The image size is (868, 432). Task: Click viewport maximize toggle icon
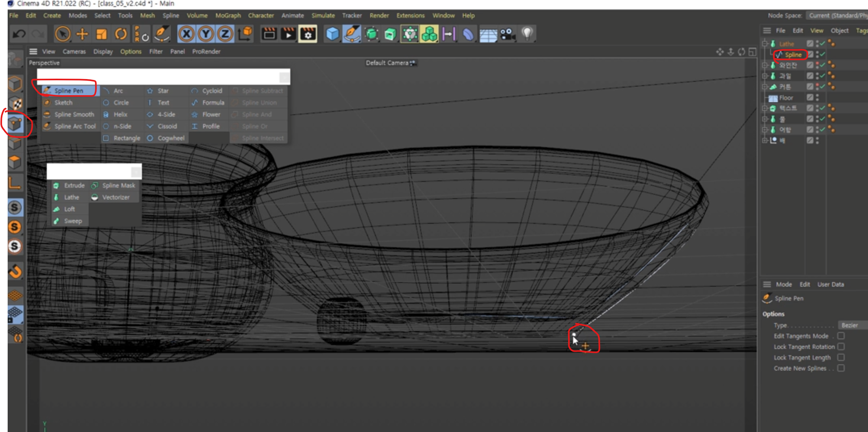click(x=752, y=52)
